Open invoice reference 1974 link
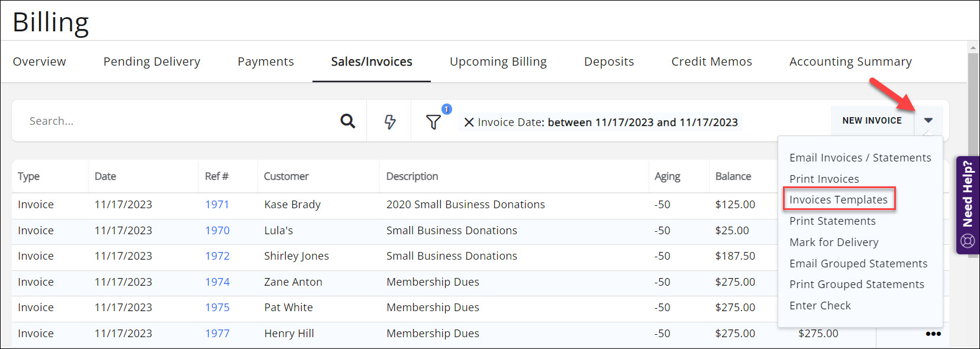 point(217,282)
